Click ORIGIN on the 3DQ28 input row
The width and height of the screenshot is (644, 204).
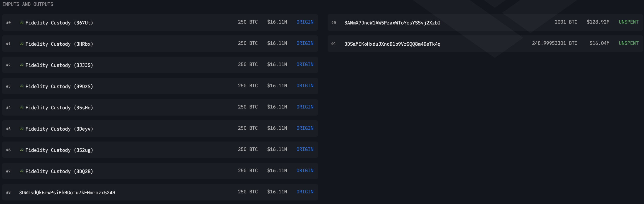(x=305, y=171)
